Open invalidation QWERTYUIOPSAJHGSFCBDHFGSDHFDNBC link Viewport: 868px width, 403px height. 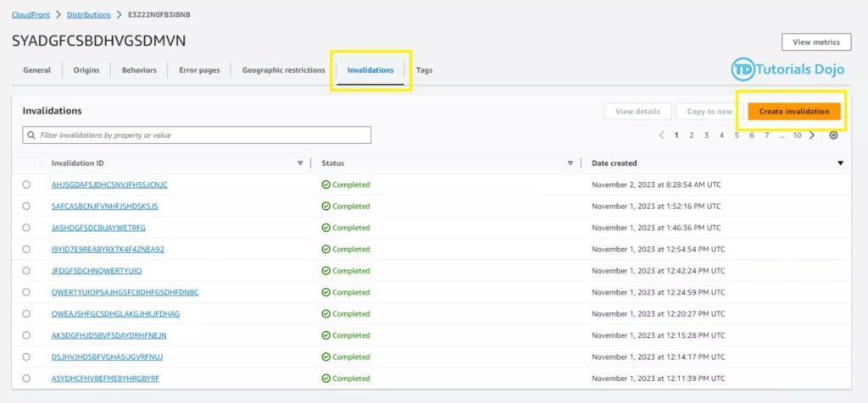(x=125, y=293)
